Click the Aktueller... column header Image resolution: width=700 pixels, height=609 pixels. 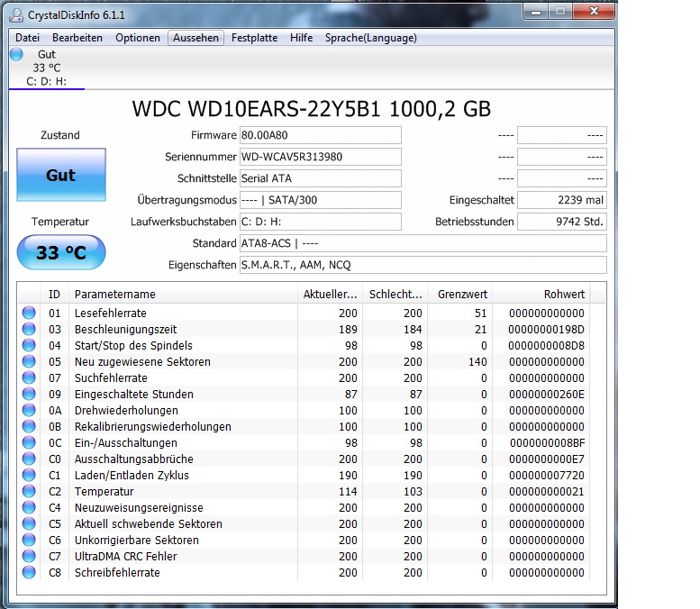tap(330, 295)
